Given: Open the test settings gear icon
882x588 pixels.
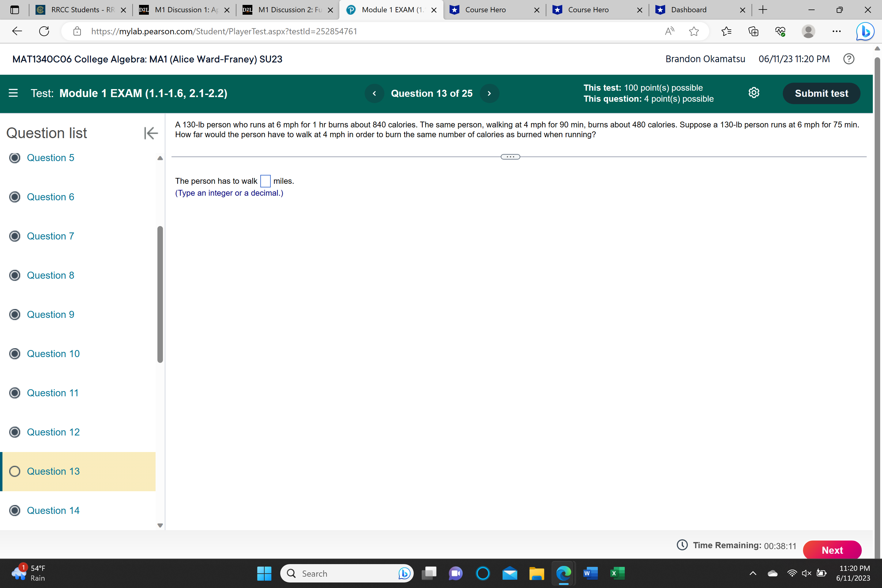Looking at the screenshot, I should tap(754, 93).
